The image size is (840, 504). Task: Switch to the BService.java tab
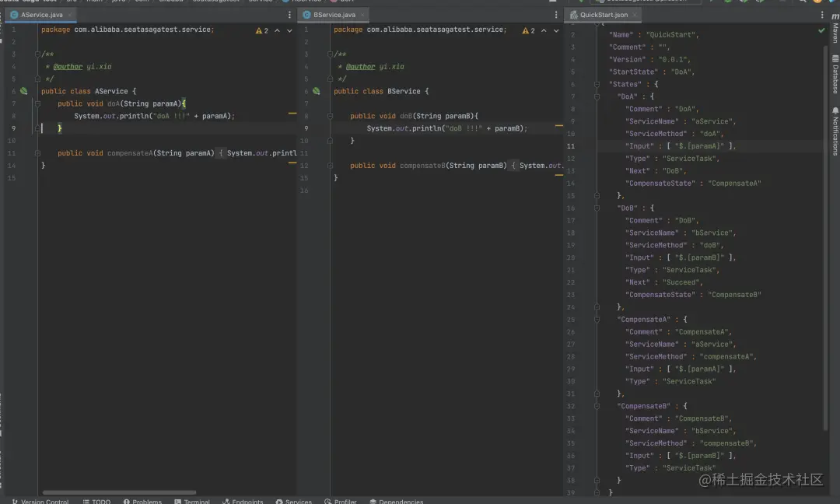click(x=334, y=15)
